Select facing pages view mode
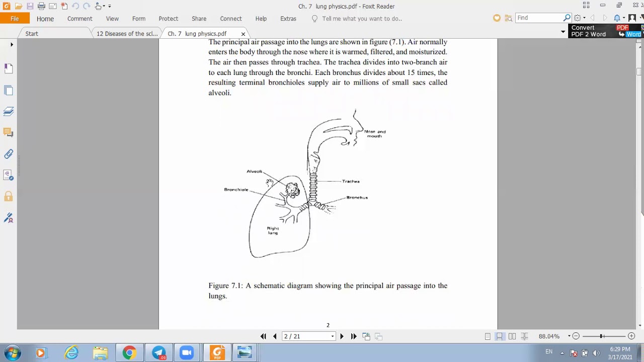 coord(512,336)
